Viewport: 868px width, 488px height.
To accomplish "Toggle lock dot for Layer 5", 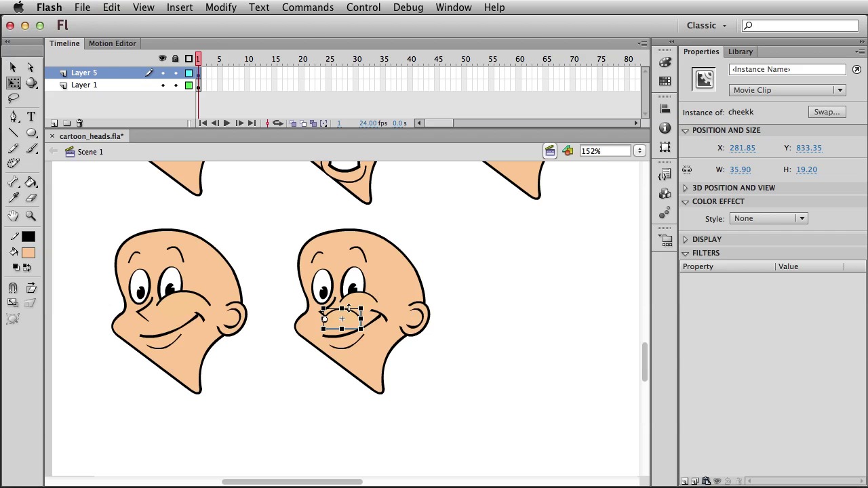I will click(176, 73).
